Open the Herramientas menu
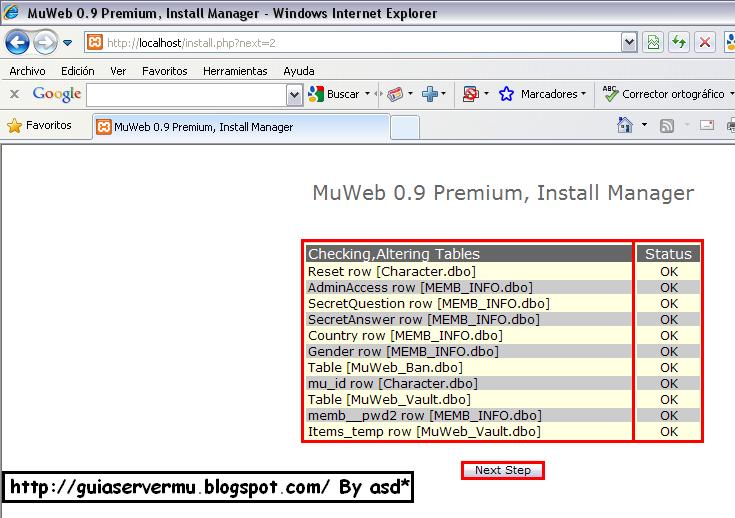Image resolution: width=735 pixels, height=518 pixels. pyautogui.click(x=235, y=71)
